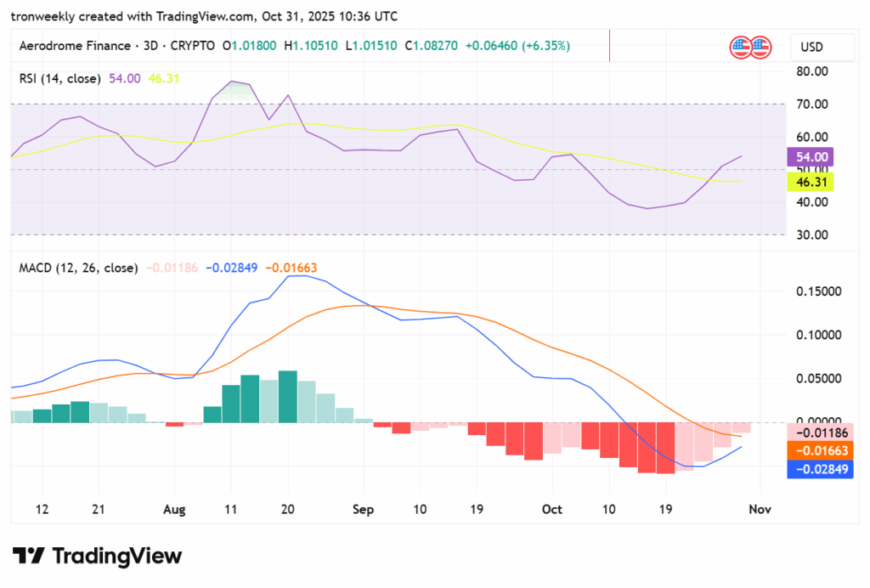Click the yellow 46.31 RSI axis tag

809,181
